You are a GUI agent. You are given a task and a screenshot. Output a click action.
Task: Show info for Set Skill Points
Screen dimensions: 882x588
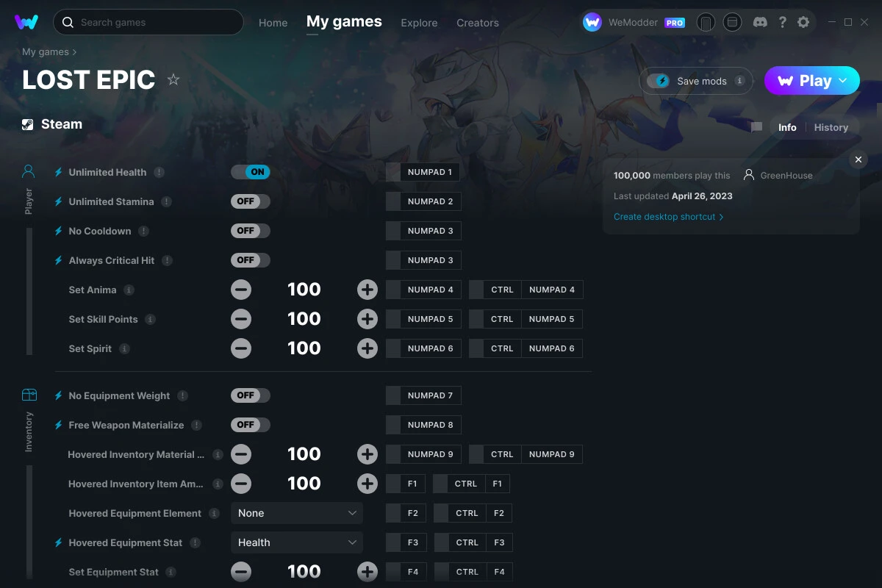(x=150, y=319)
